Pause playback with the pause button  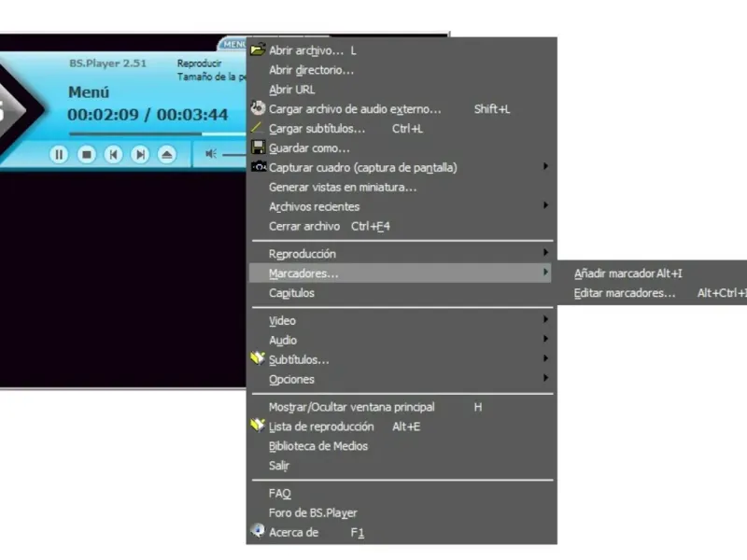point(59,154)
